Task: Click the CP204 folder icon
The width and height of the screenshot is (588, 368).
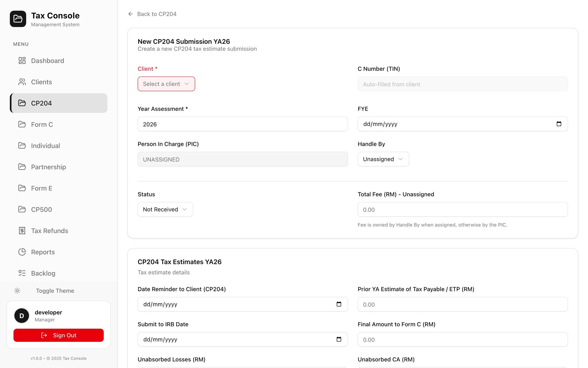Action: tap(22, 103)
